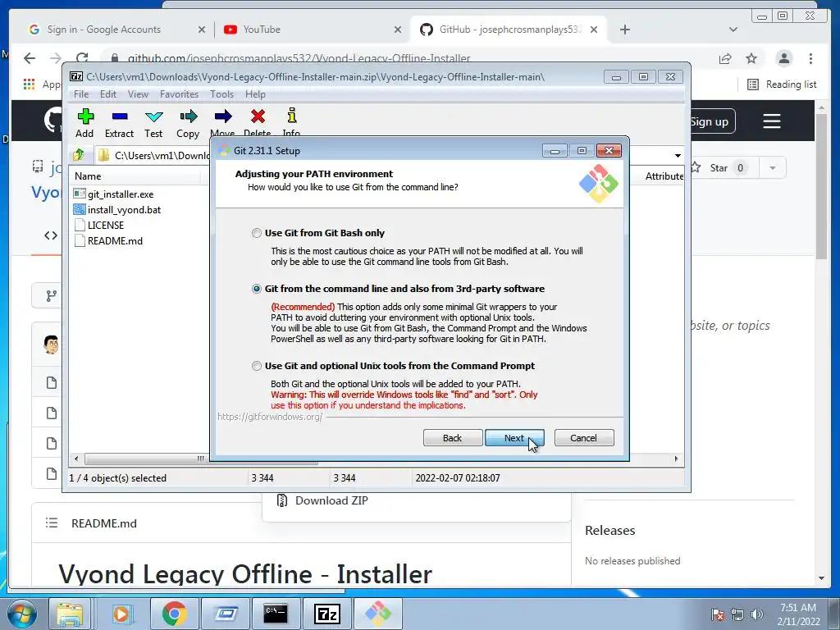The width and height of the screenshot is (840, 630).
Task: Select Use Git and optional Unix tools
Action: pyautogui.click(x=257, y=366)
